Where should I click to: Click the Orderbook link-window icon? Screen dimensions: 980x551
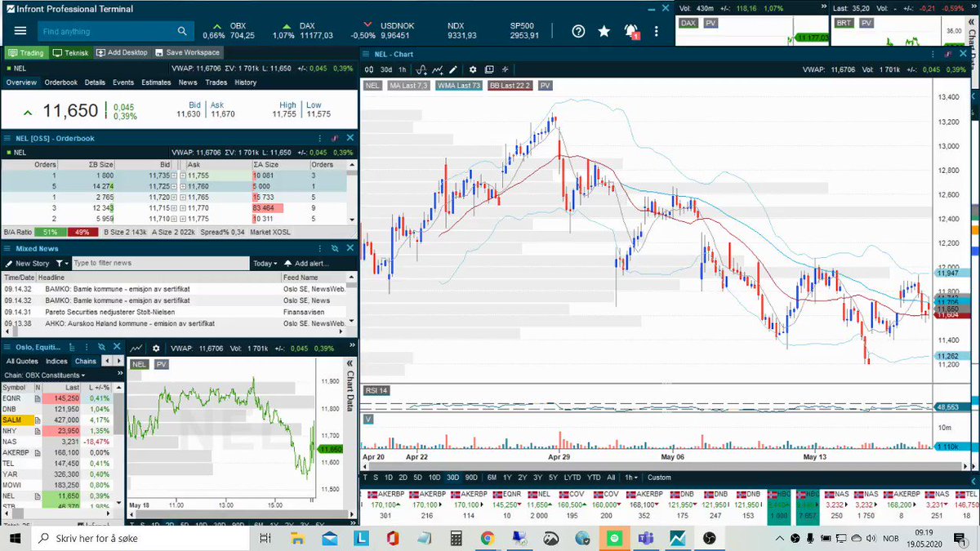click(x=335, y=138)
